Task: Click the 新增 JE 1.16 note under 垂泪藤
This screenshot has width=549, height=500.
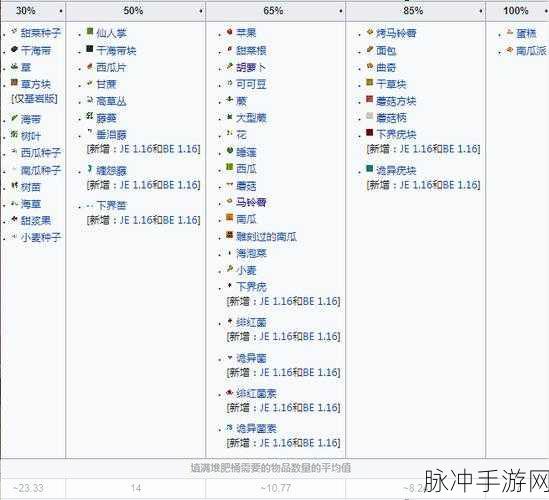Action: [x=144, y=149]
